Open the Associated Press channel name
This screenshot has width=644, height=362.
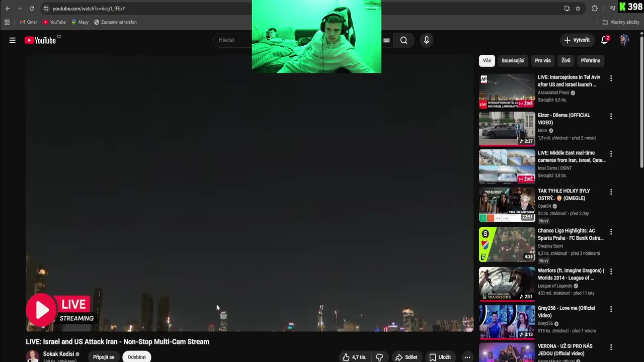pyautogui.click(x=553, y=93)
